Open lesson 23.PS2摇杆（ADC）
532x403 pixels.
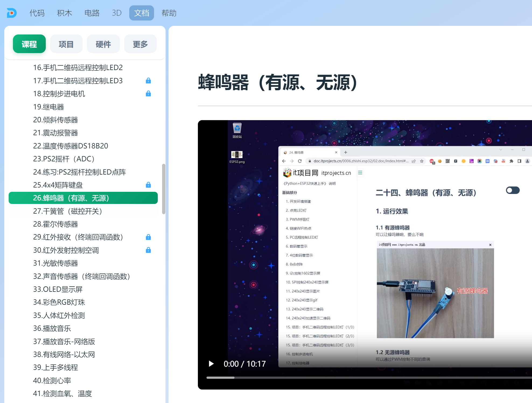pos(83,159)
